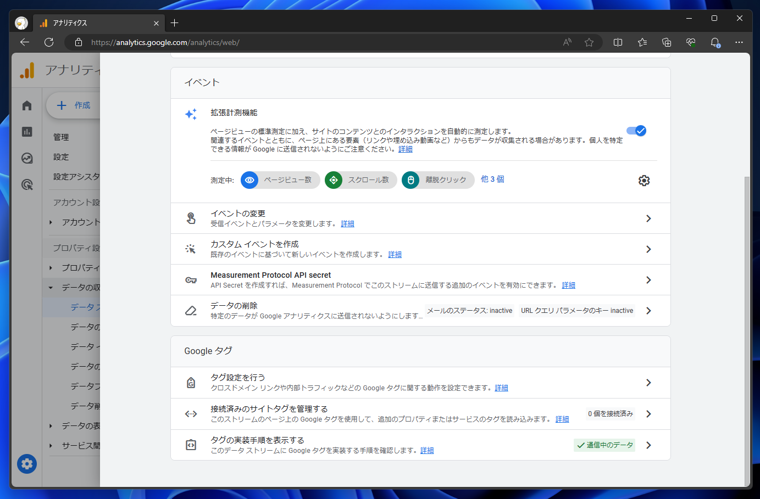Open the collections icon
The height and width of the screenshot is (499, 760).
[x=666, y=42]
